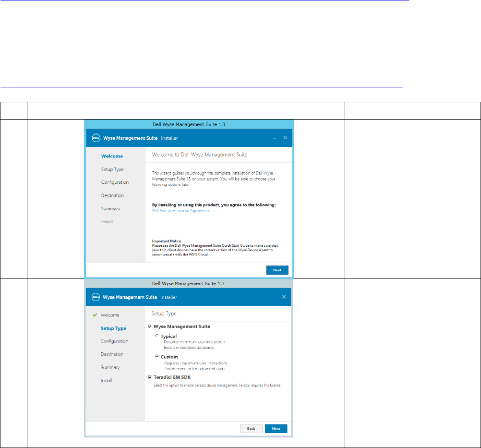Viewport: 481px width, 448px height.
Task: Select Configuration step in the Welcome window sidebar
Action: [115, 182]
